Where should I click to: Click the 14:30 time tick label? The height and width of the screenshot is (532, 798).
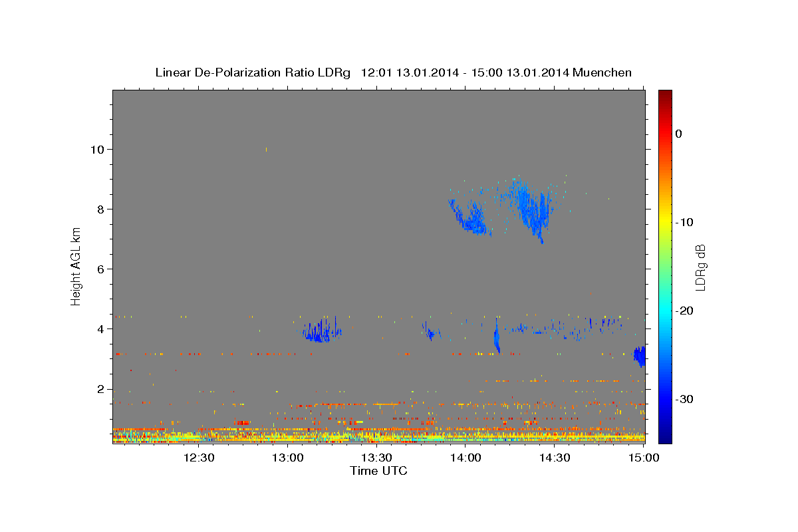555,458
